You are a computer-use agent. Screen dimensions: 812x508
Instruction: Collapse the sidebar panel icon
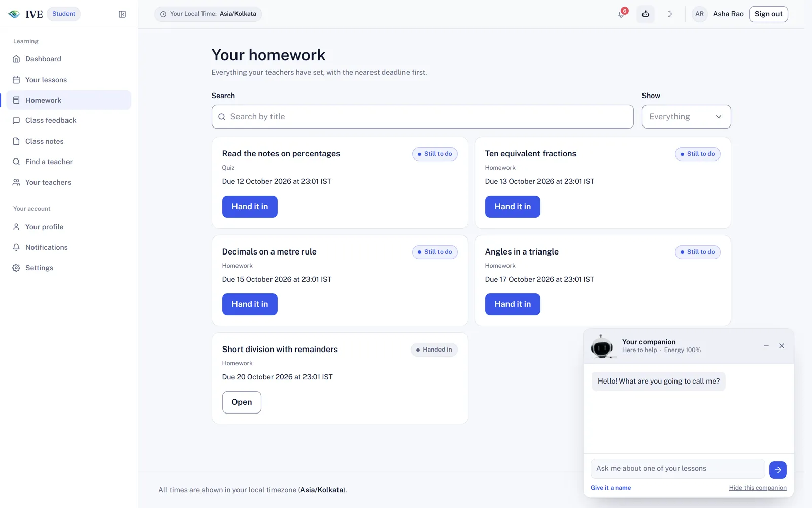(x=122, y=14)
